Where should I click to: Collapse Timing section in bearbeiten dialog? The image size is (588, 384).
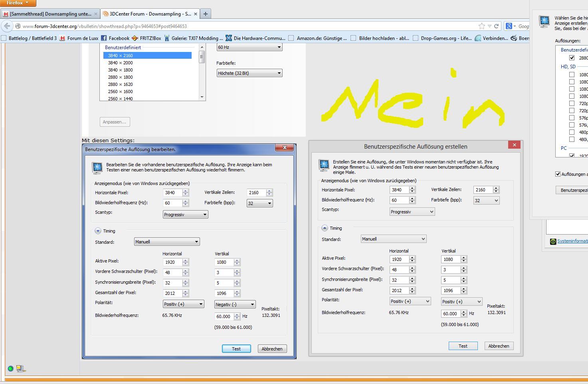click(x=98, y=231)
